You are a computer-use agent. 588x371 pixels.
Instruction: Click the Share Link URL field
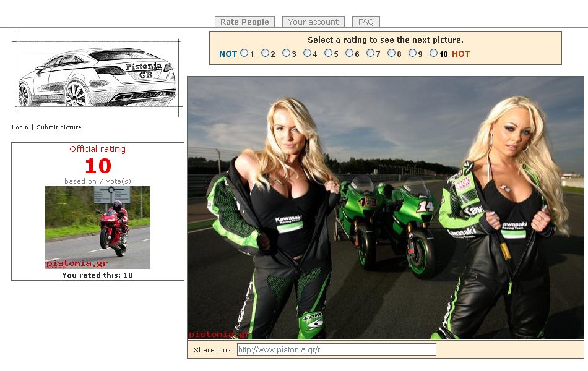(336, 350)
